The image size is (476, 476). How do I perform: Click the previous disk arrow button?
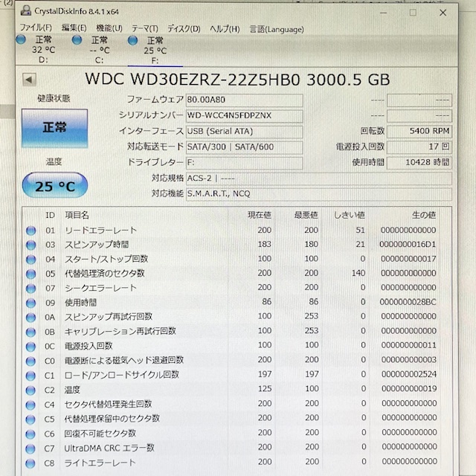tap(29, 80)
